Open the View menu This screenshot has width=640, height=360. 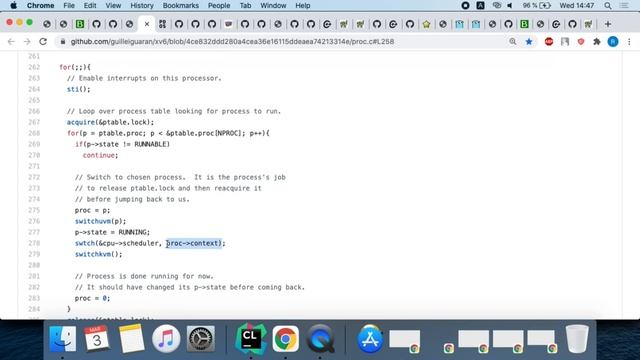[x=113, y=6]
